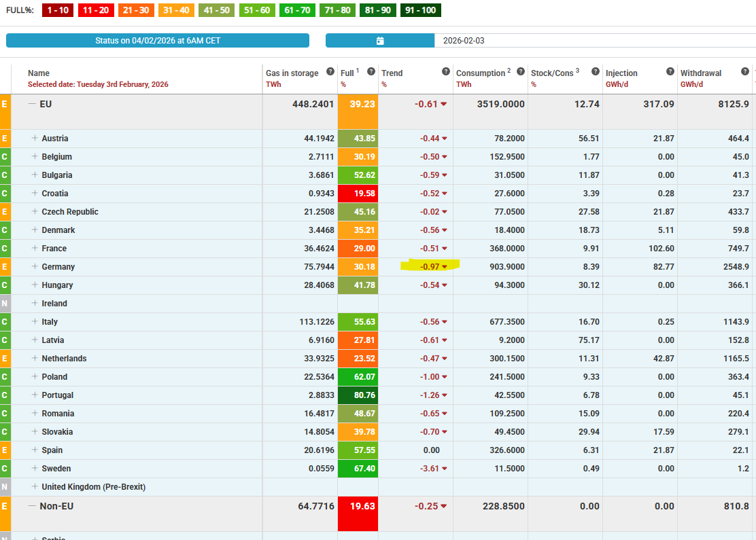Click the info icon in Injection column header
The image size is (756, 540).
(670, 71)
